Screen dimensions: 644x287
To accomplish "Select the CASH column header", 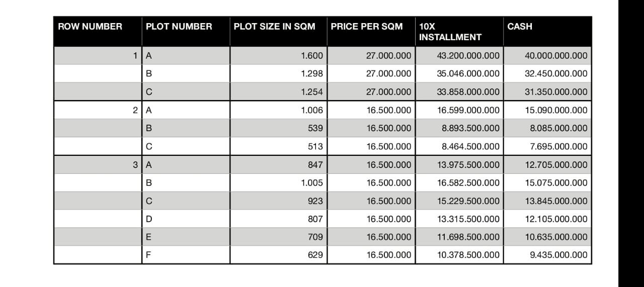I will tap(520, 27).
